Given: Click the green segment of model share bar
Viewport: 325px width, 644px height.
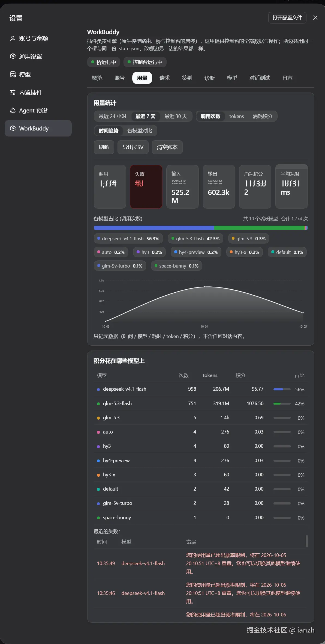Looking at the screenshot, I should tap(259, 228).
